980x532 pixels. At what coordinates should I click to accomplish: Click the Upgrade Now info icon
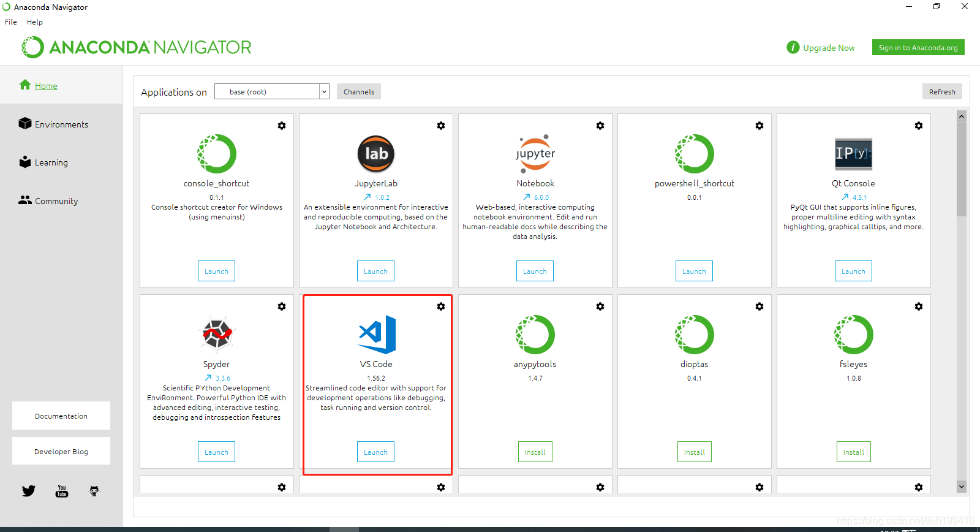tap(793, 47)
